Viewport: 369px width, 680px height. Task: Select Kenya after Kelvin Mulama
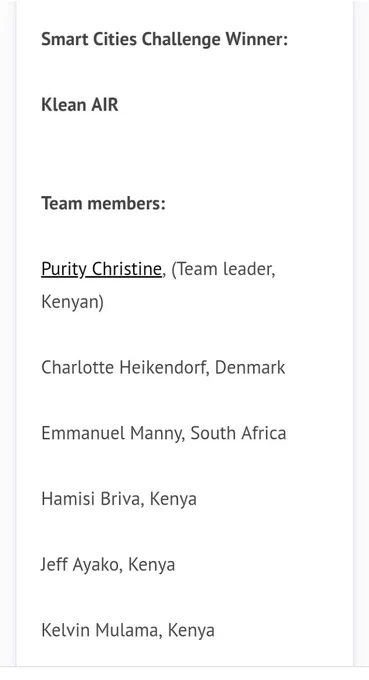point(191,631)
